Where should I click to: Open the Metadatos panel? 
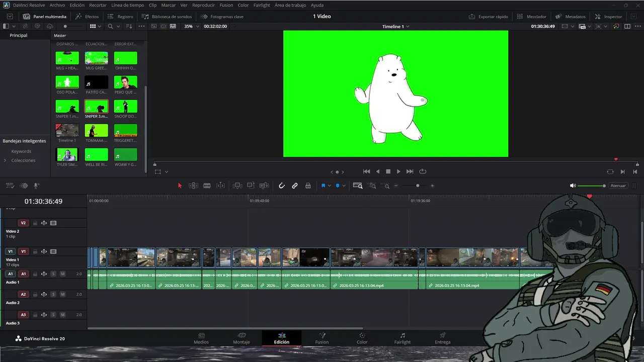point(571,17)
